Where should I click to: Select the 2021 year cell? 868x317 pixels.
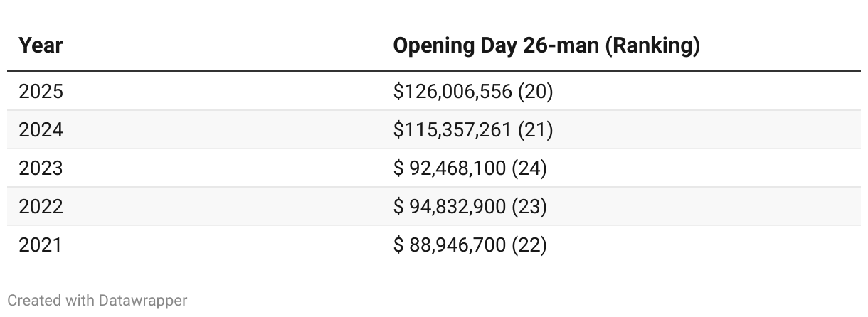41,245
